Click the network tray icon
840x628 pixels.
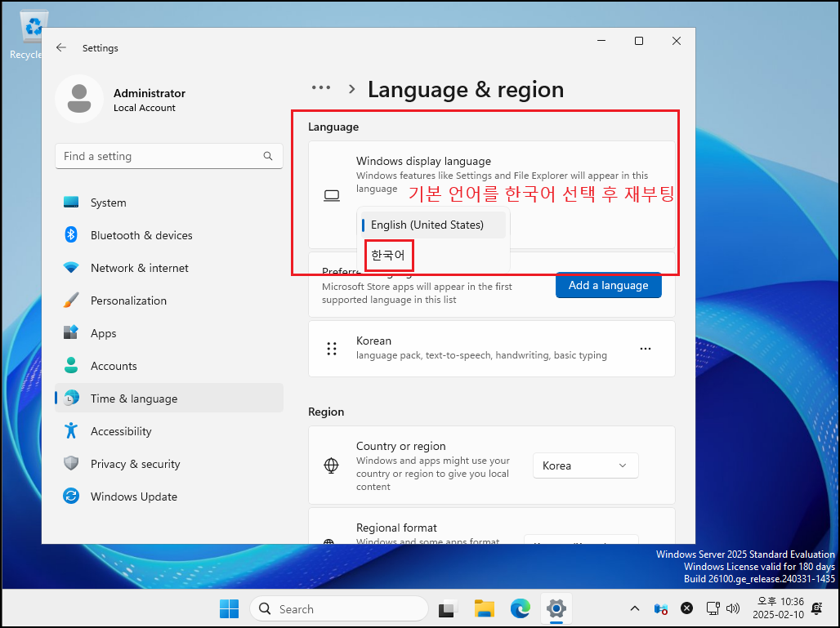coord(713,608)
